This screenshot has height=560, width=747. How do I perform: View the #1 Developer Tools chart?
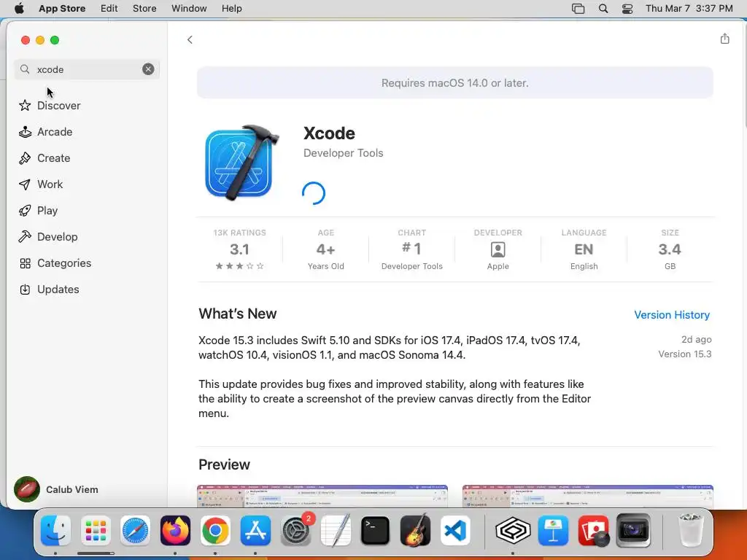coord(411,249)
